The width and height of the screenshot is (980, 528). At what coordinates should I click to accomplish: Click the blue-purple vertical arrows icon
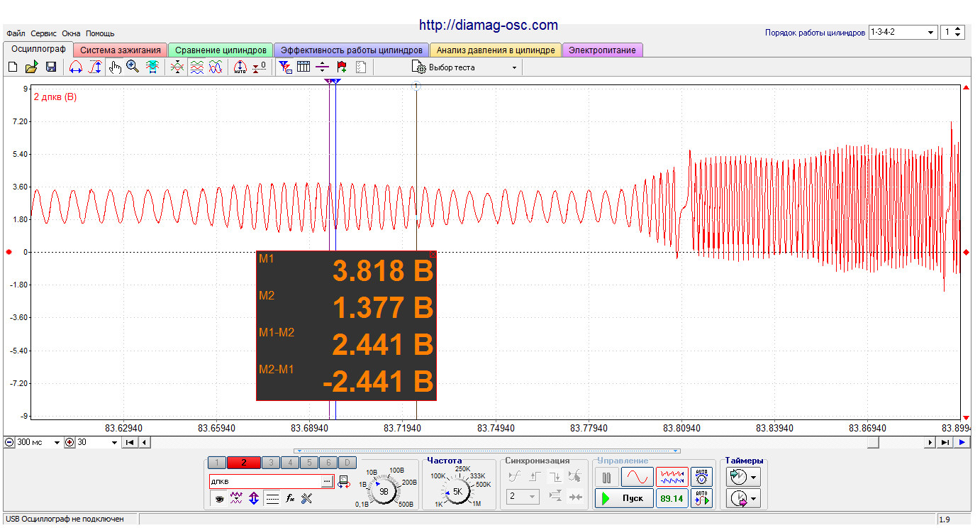tap(254, 499)
